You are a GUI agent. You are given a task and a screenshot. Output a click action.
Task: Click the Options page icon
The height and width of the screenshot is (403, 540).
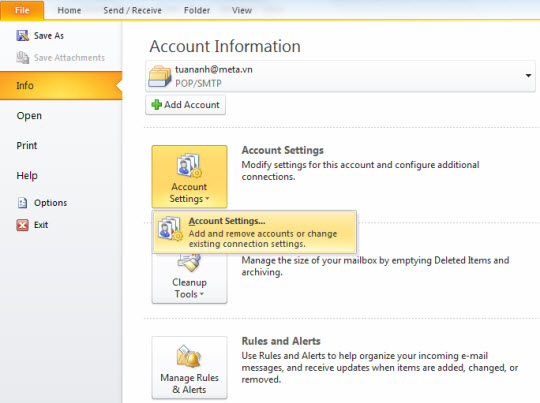tap(22, 203)
